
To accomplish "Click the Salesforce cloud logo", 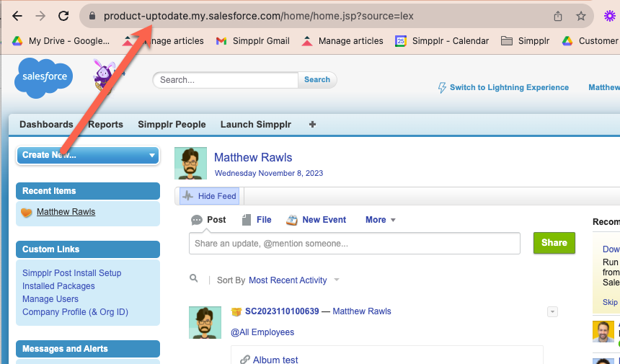I will coord(43,78).
